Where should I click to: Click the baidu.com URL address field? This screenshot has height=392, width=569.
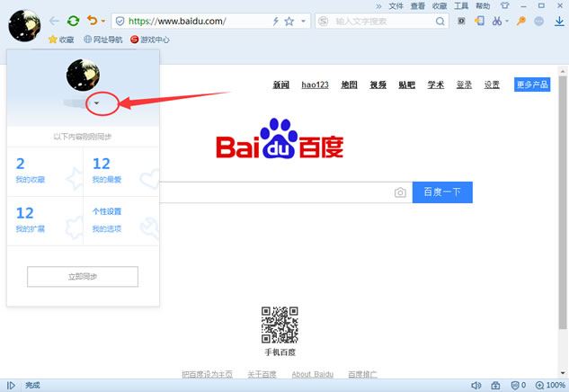[x=177, y=22]
